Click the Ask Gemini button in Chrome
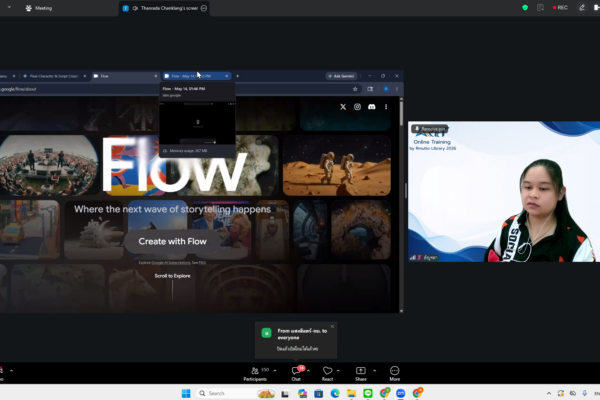600x400 pixels. click(341, 76)
